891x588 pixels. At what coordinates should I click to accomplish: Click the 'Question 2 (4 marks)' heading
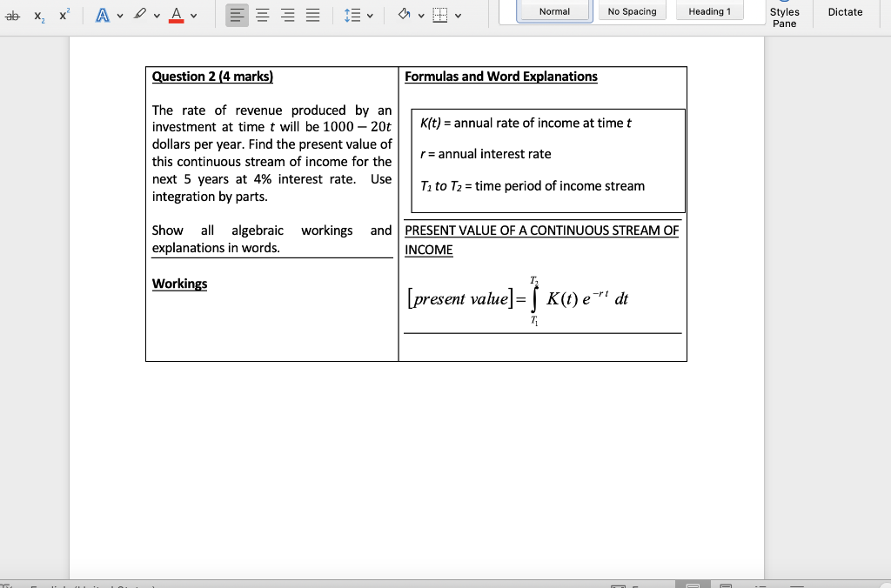212,77
